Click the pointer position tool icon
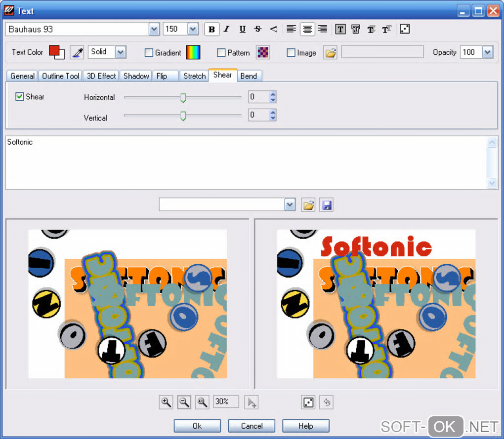Image resolution: width=504 pixels, height=439 pixels. click(x=252, y=402)
